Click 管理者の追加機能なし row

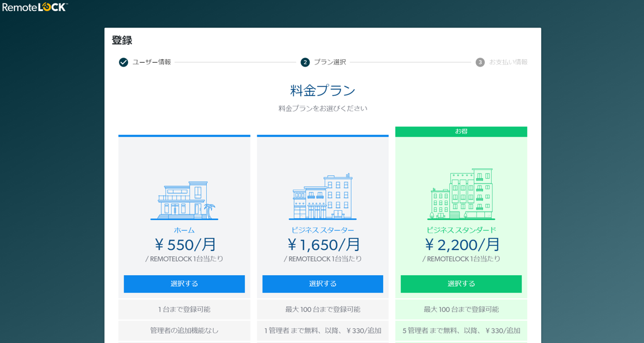184,331
